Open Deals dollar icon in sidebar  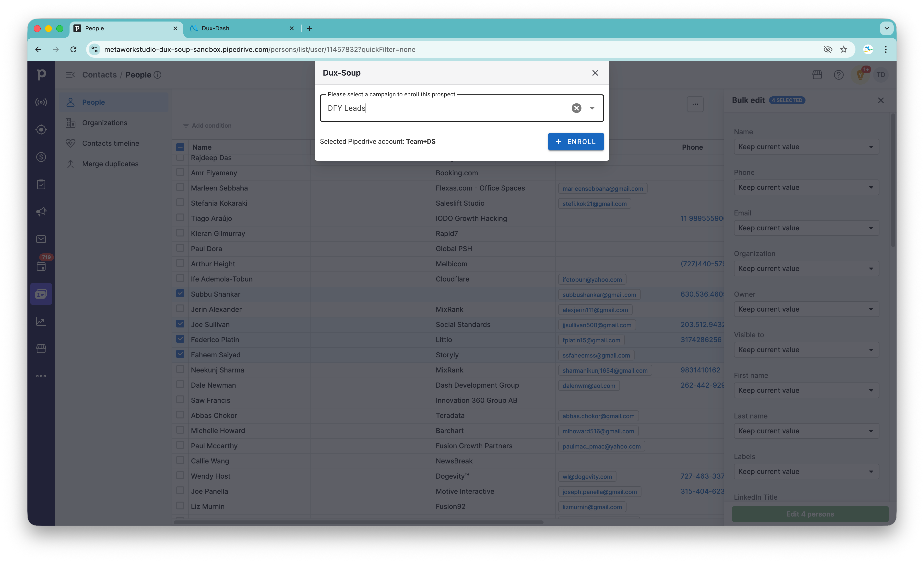[41, 157]
